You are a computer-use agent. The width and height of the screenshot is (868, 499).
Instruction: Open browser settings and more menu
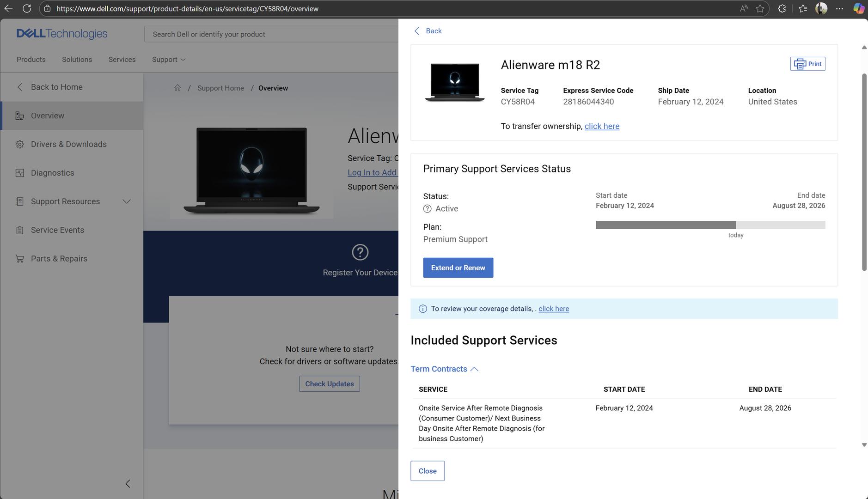[x=840, y=8]
